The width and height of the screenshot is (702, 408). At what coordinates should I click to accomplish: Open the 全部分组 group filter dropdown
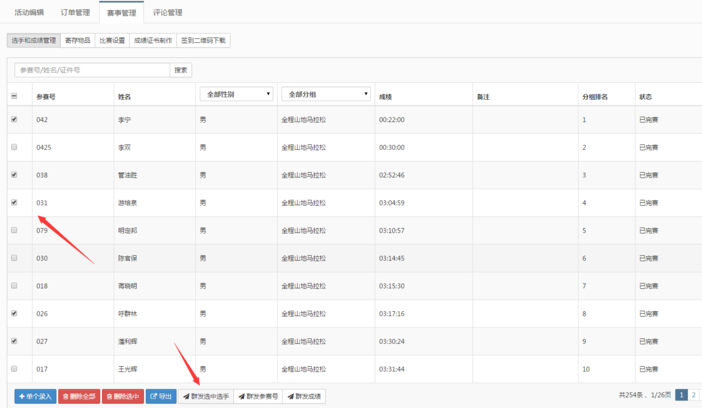(326, 94)
